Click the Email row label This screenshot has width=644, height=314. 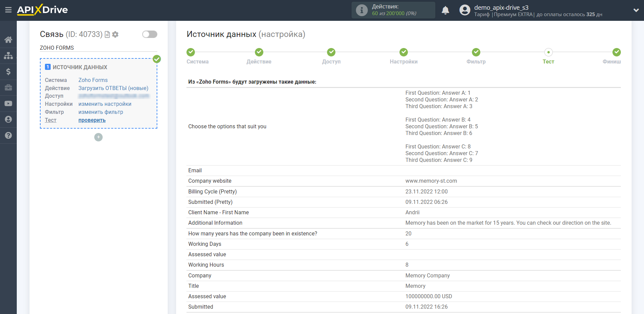[195, 170]
